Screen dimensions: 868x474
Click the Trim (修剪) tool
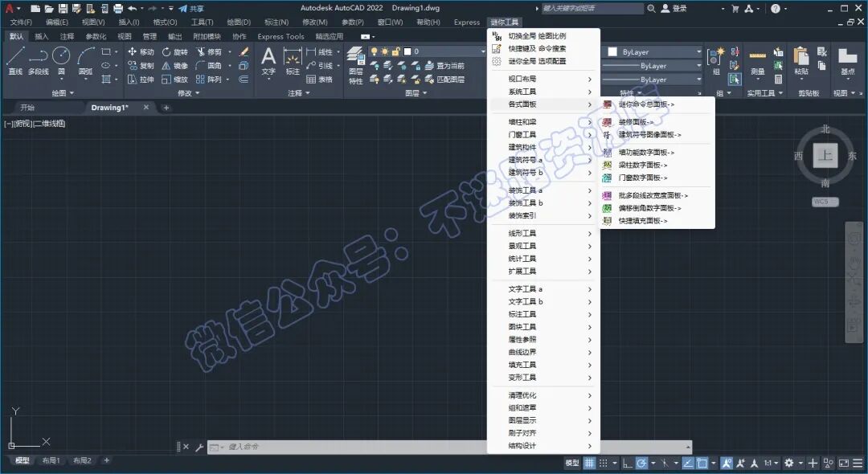pyautogui.click(x=209, y=51)
